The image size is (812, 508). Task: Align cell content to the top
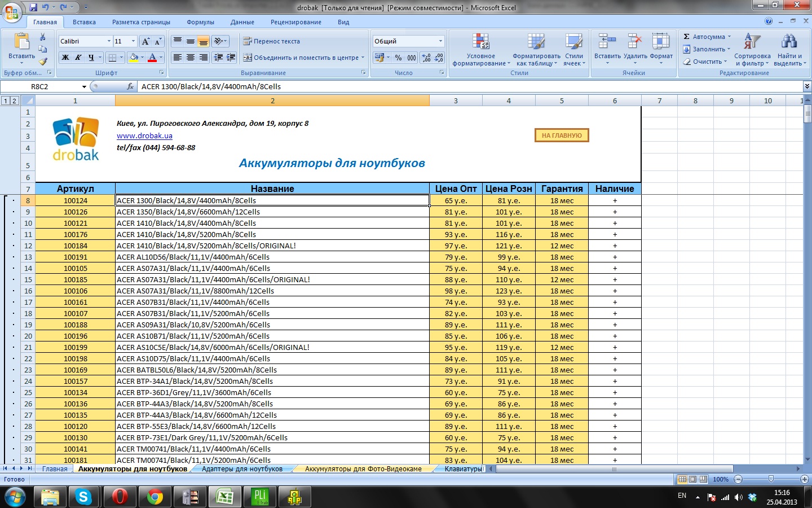tap(178, 41)
